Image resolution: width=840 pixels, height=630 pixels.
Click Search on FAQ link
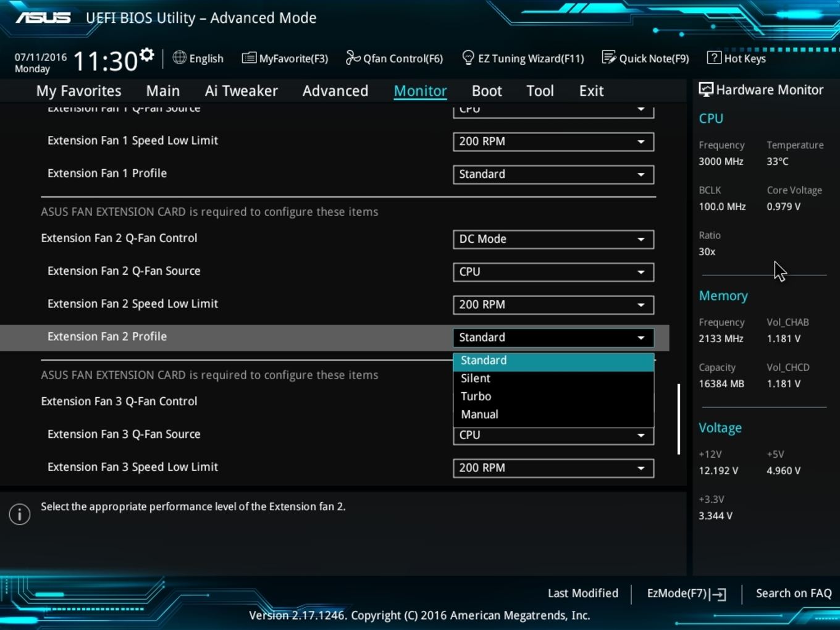coord(794,594)
